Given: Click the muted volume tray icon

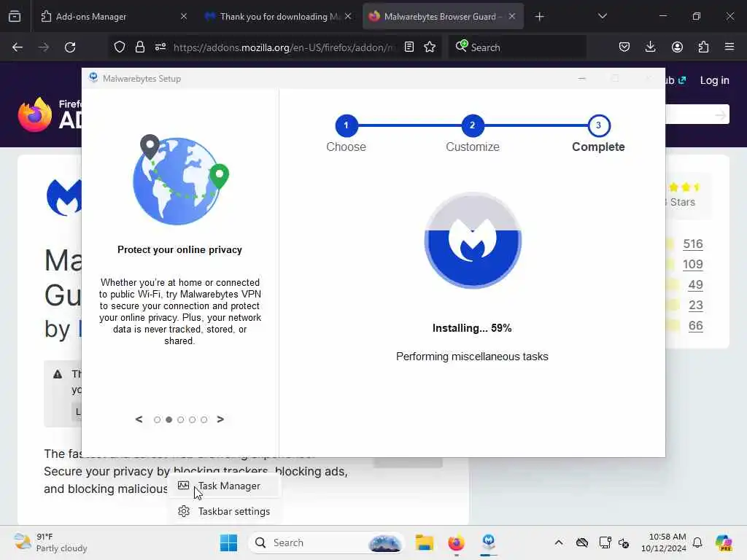Looking at the screenshot, I should (624, 542).
